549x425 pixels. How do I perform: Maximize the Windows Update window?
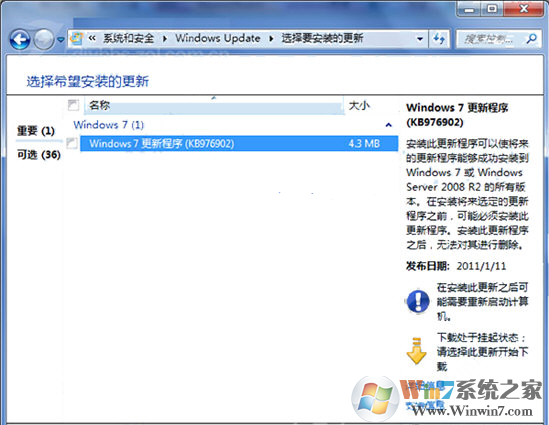pos(492,9)
